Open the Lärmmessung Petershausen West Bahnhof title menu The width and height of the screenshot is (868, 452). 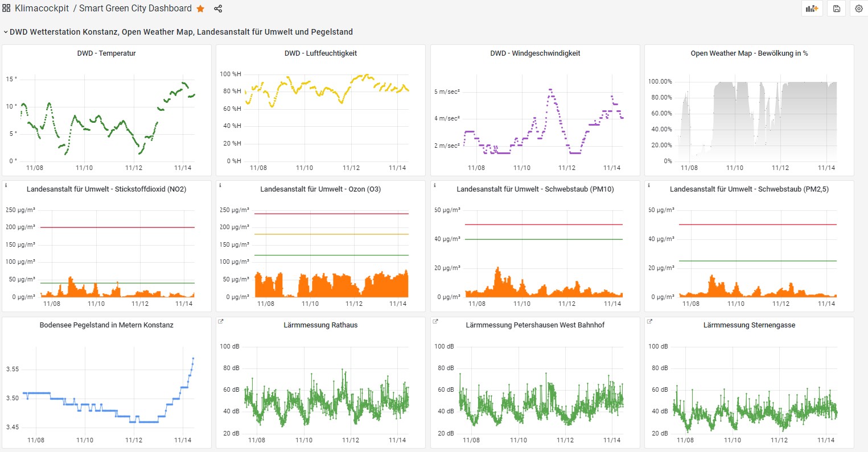(x=535, y=325)
